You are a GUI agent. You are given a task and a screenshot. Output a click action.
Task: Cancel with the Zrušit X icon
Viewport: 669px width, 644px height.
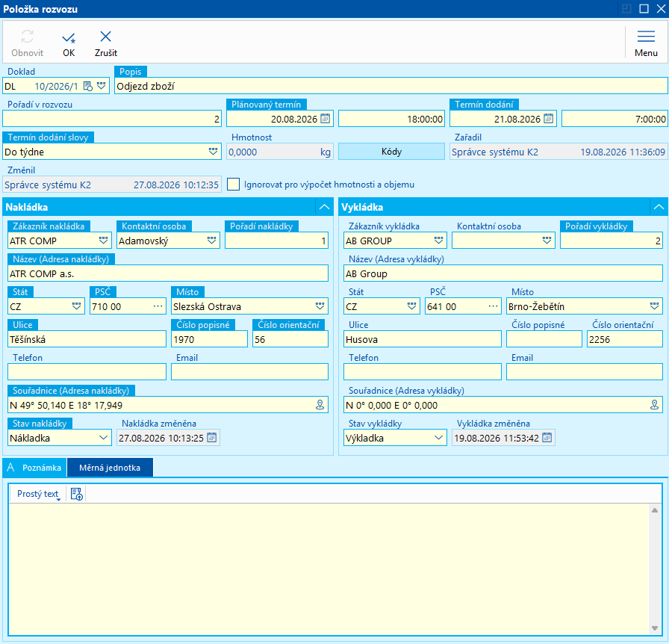[x=105, y=37]
